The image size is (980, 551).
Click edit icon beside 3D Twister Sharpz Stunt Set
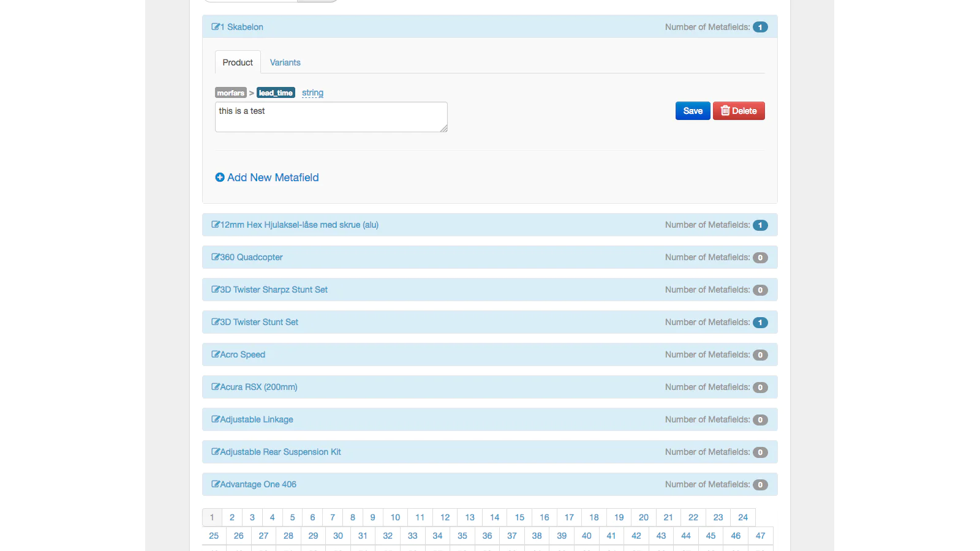[216, 290]
